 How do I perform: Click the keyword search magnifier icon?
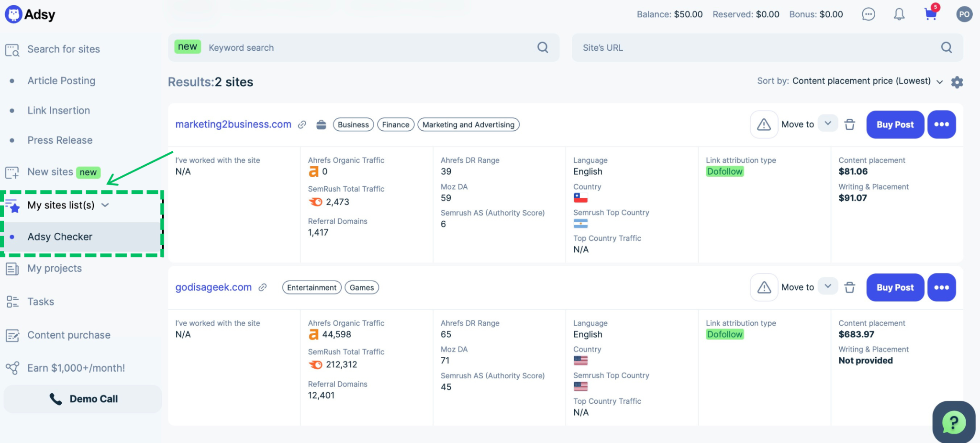(x=543, y=47)
